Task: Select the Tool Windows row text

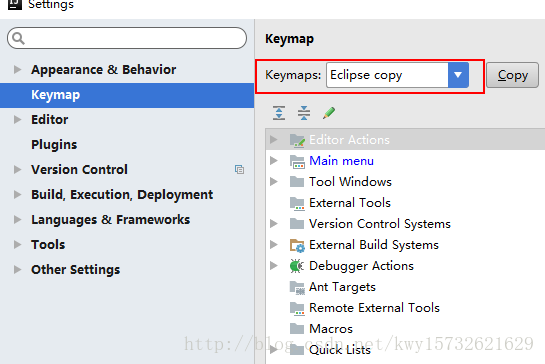Action: tap(350, 182)
